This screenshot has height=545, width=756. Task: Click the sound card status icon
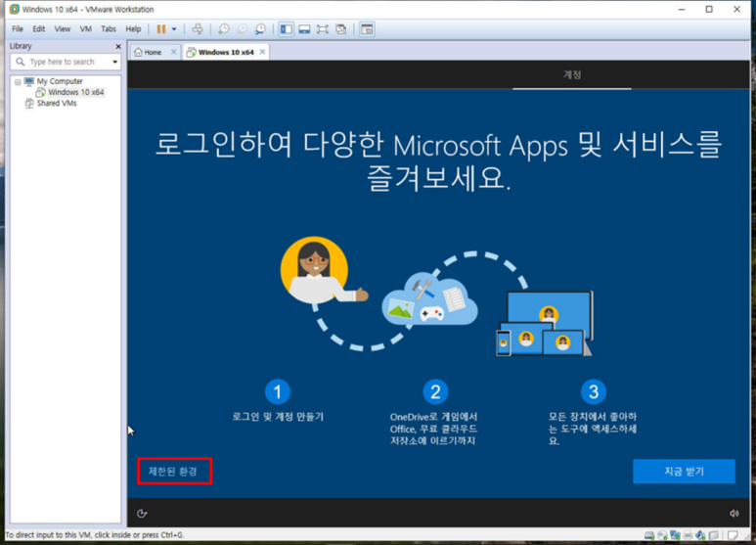tap(700, 535)
